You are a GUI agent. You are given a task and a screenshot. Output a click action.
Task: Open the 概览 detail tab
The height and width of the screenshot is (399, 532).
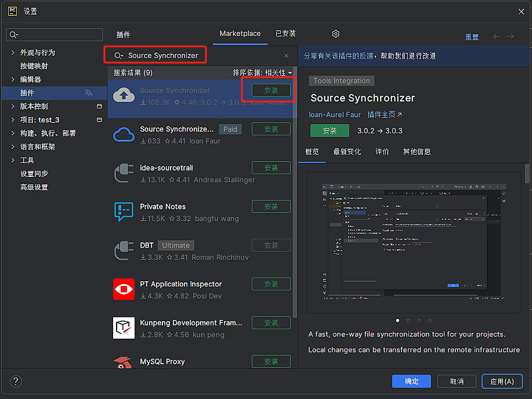pos(312,152)
